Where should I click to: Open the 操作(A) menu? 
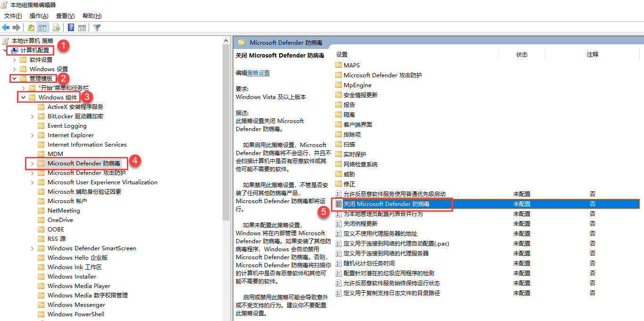click(39, 16)
